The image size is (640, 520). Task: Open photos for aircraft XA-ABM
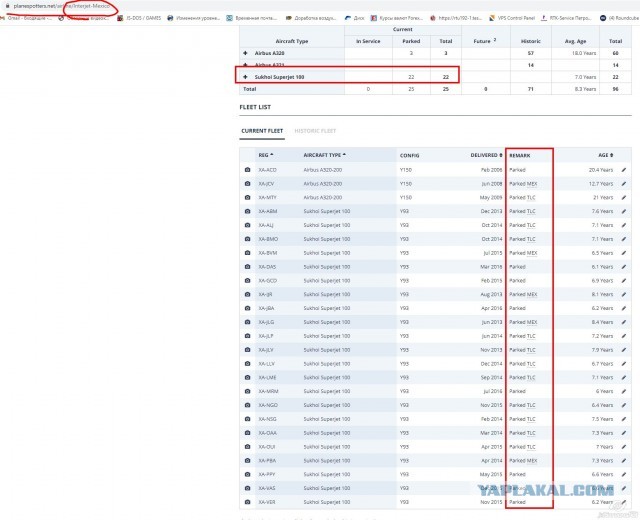(x=247, y=211)
